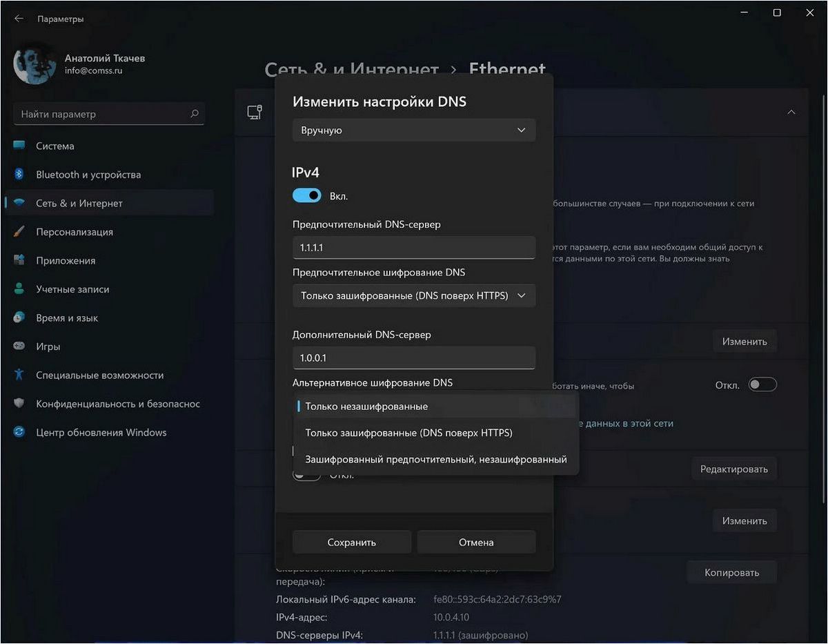The height and width of the screenshot is (644, 828).
Task: Click the Редактировать button
Action: 733,469
